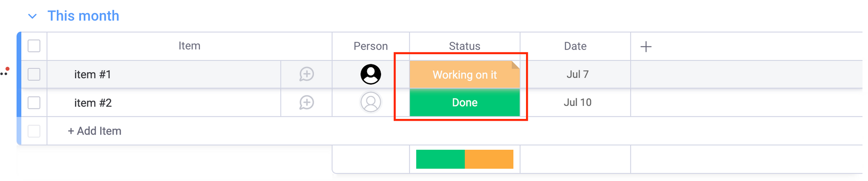This screenshot has height=181, width=868.
Task: Check the box for item #1
Action: (x=34, y=74)
